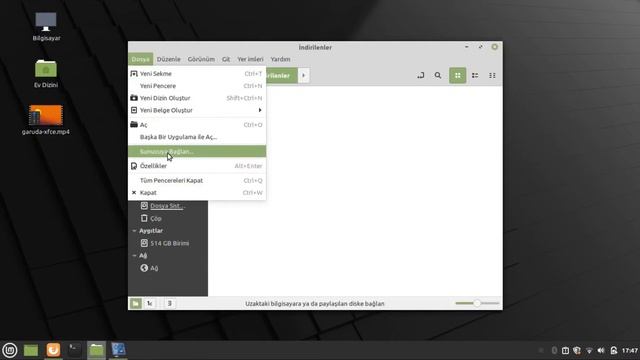Click the Aç menu entry
The width and height of the screenshot is (640, 360).
point(197,124)
